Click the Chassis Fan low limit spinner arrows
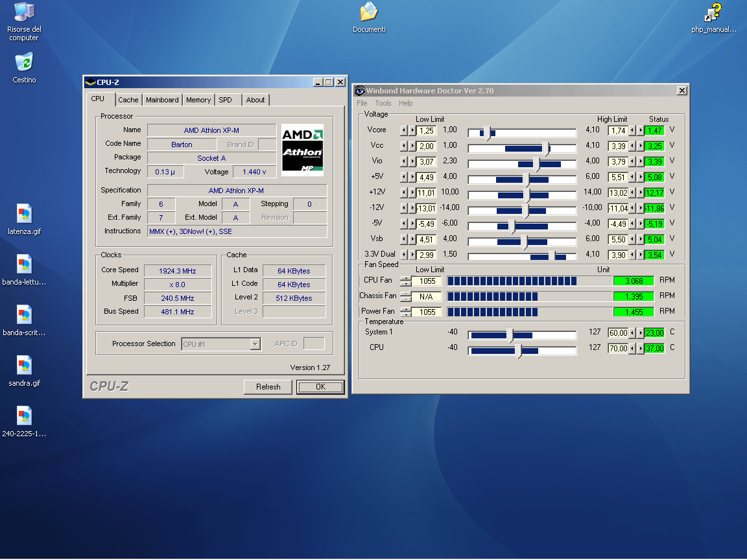 (405, 297)
